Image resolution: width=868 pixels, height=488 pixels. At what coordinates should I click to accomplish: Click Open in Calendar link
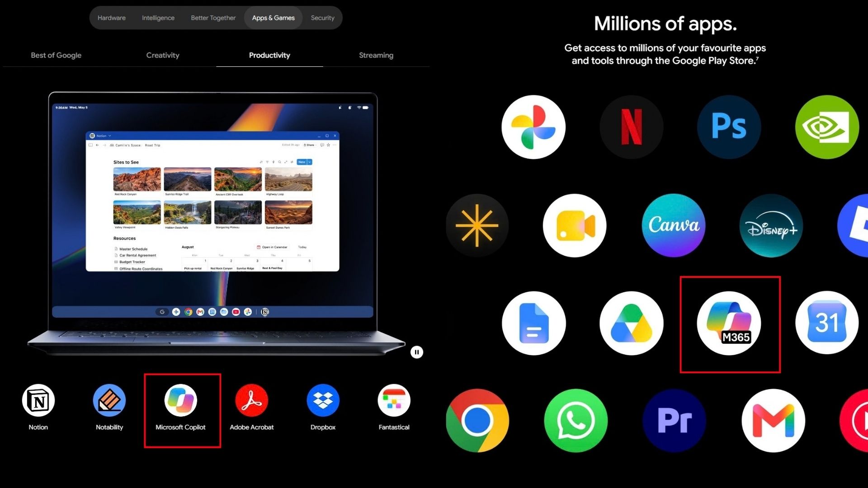point(272,247)
